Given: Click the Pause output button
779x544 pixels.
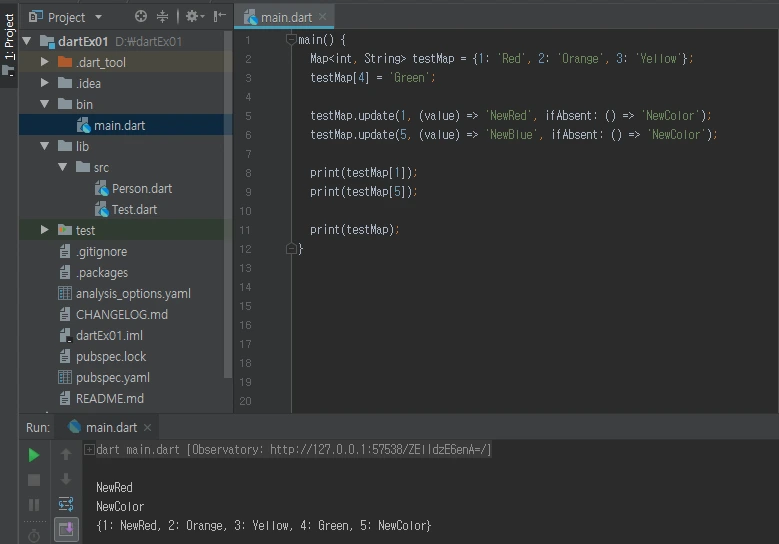Looking at the screenshot, I should coord(34,505).
